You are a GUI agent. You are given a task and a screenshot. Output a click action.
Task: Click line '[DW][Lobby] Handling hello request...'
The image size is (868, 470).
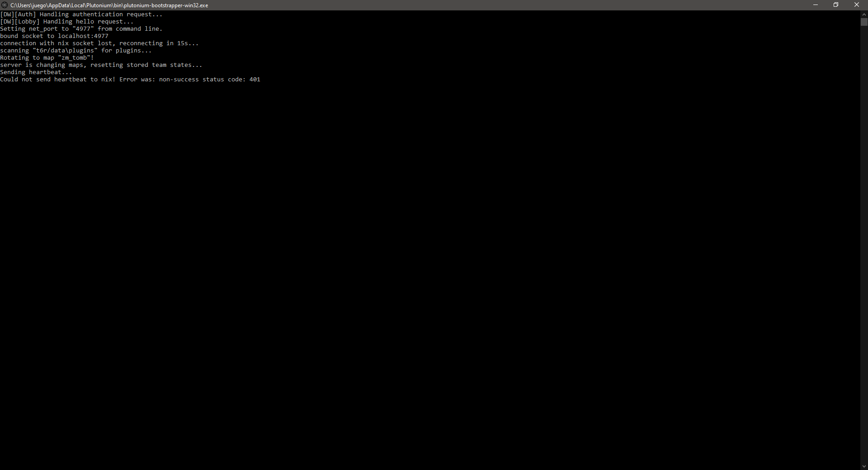67,22
